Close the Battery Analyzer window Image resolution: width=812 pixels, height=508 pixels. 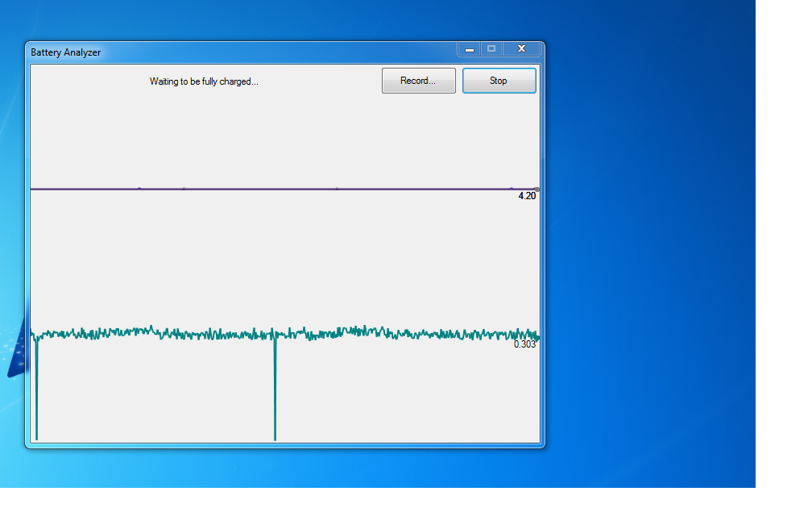point(521,49)
